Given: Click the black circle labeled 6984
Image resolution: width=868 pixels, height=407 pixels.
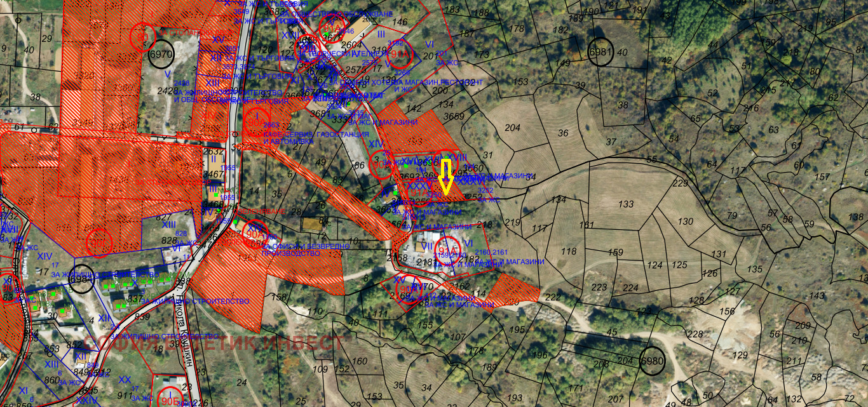Looking at the screenshot, I should pyautogui.click(x=81, y=279).
